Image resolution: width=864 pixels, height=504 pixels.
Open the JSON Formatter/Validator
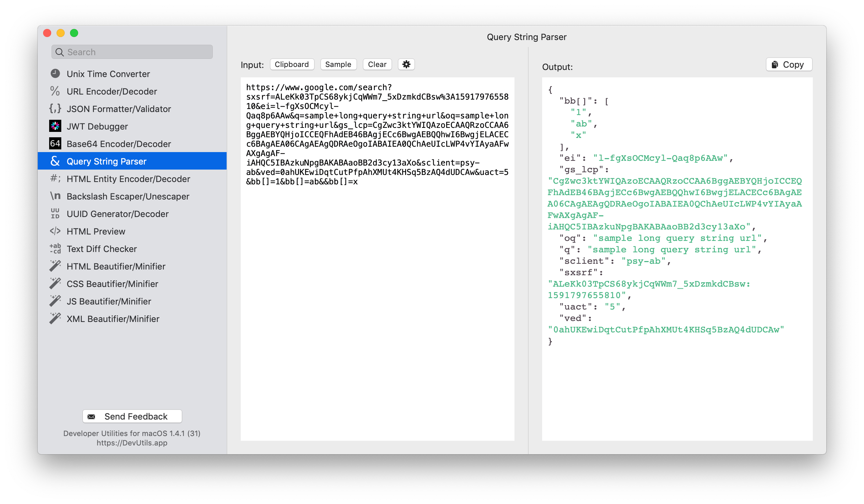tap(119, 109)
